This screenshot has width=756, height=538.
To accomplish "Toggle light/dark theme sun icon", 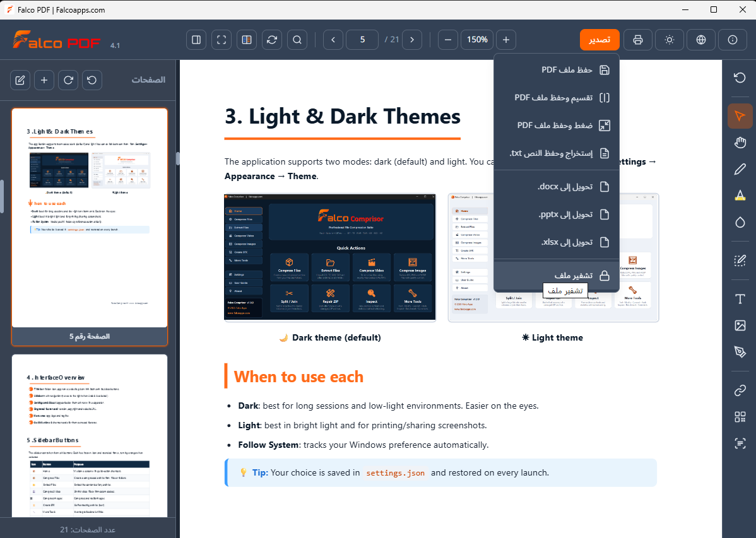I will click(669, 40).
